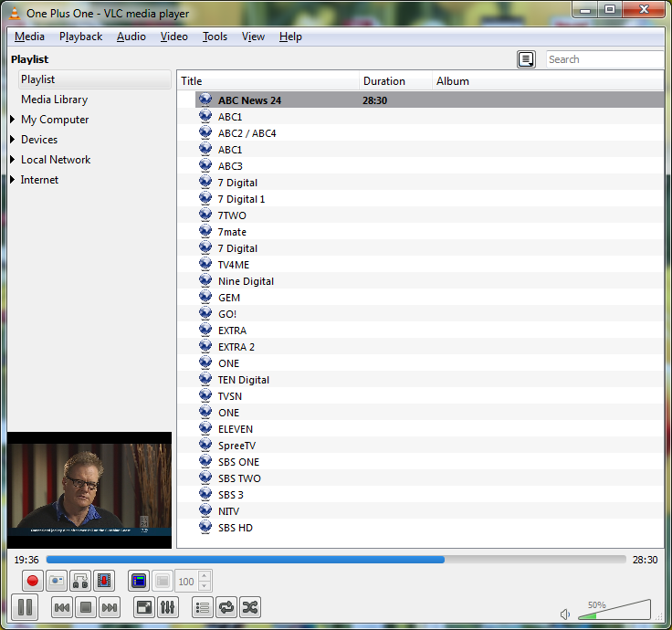Click the ELEVEN channel icon
The height and width of the screenshot is (630, 672).
[x=205, y=429]
